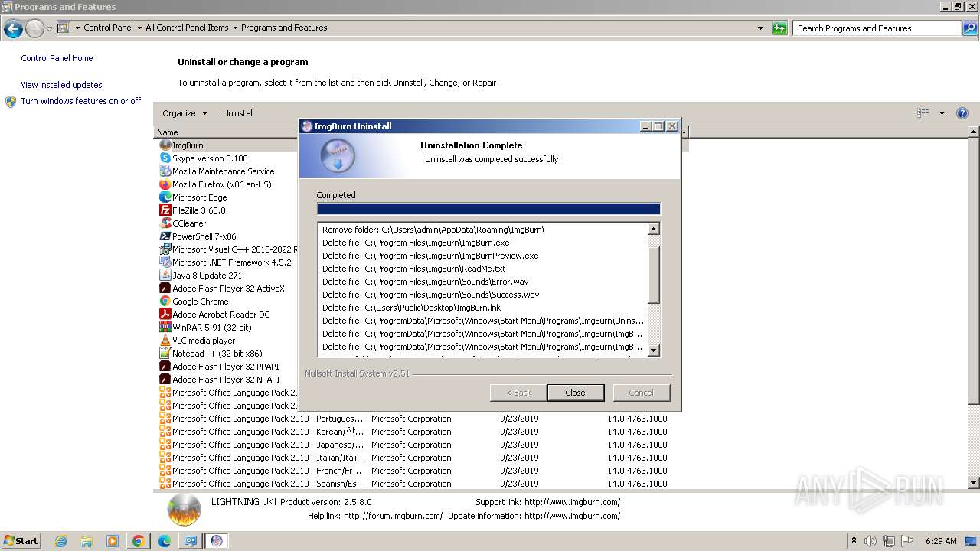Click uninstall log scrollbar down arrow
The width and height of the screenshot is (980, 551).
tap(653, 350)
